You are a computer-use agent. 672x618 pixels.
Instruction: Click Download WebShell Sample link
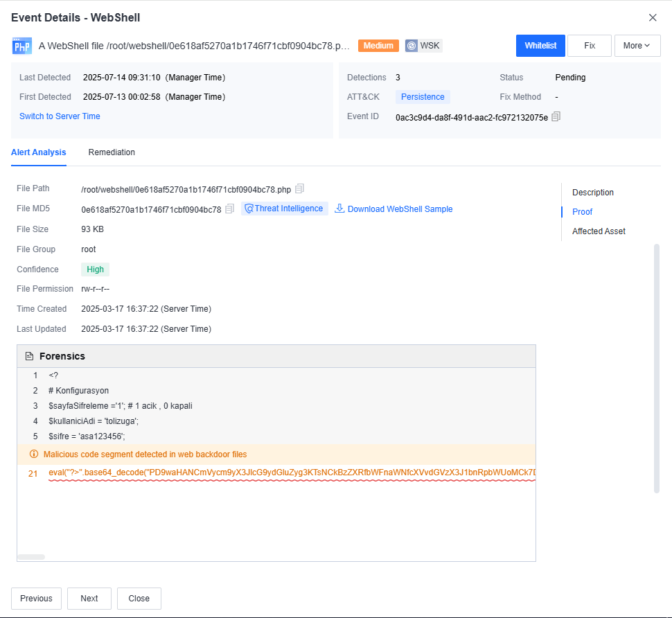pyautogui.click(x=400, y=209)
